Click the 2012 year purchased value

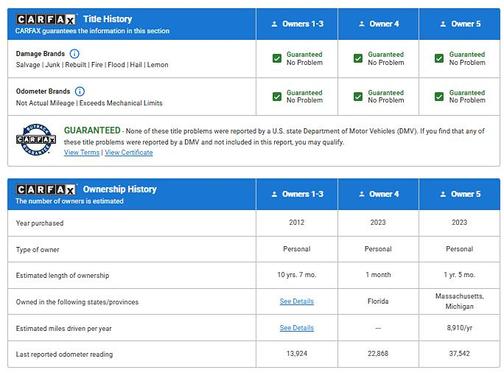[297, 222]
